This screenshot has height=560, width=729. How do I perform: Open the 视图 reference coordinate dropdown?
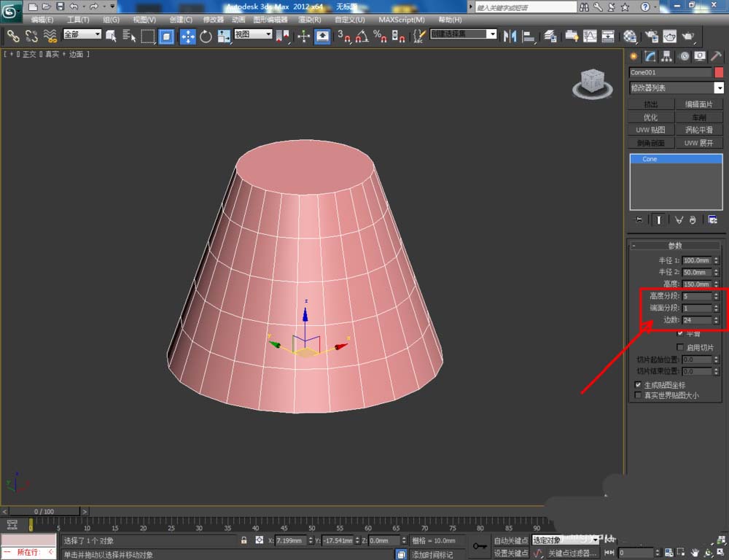coord(252,34)
